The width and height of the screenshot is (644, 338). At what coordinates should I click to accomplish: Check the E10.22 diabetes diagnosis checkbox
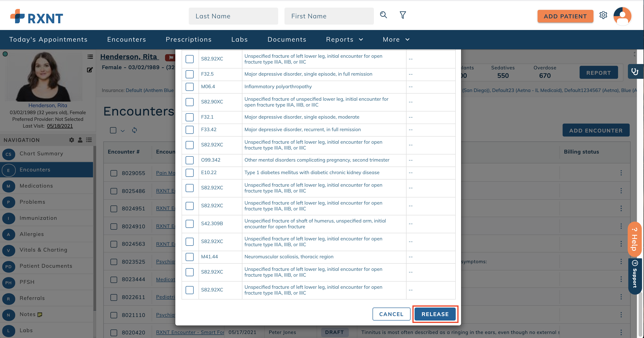pyautogui.click(x=190, y=173)
